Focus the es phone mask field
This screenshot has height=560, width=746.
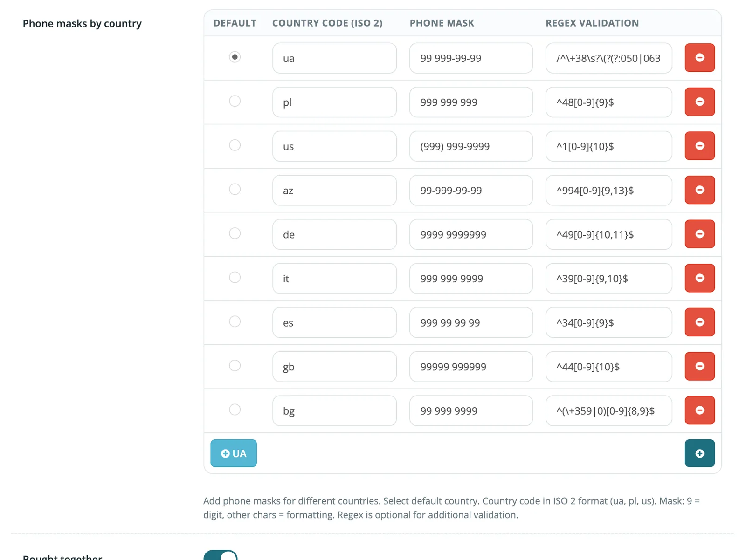point(471,322)
